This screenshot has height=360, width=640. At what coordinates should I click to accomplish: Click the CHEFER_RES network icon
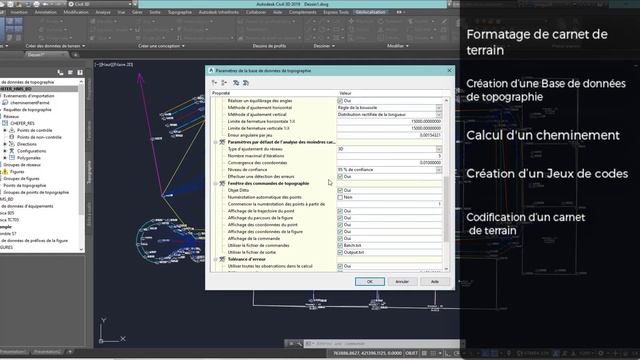5,123
